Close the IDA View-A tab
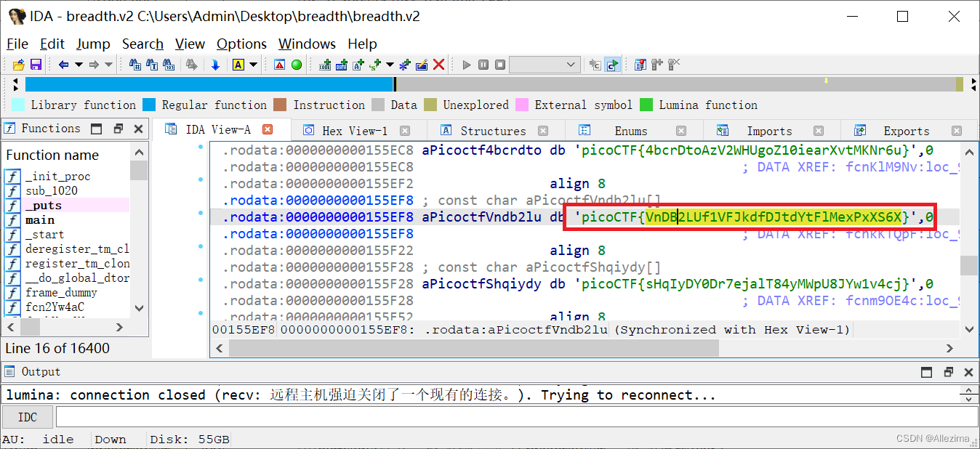Screen dimensions: 980x449 (268, 129)
